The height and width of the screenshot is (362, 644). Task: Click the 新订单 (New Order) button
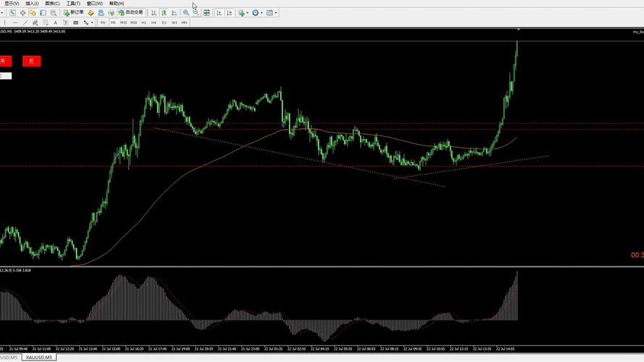[73, 12]
